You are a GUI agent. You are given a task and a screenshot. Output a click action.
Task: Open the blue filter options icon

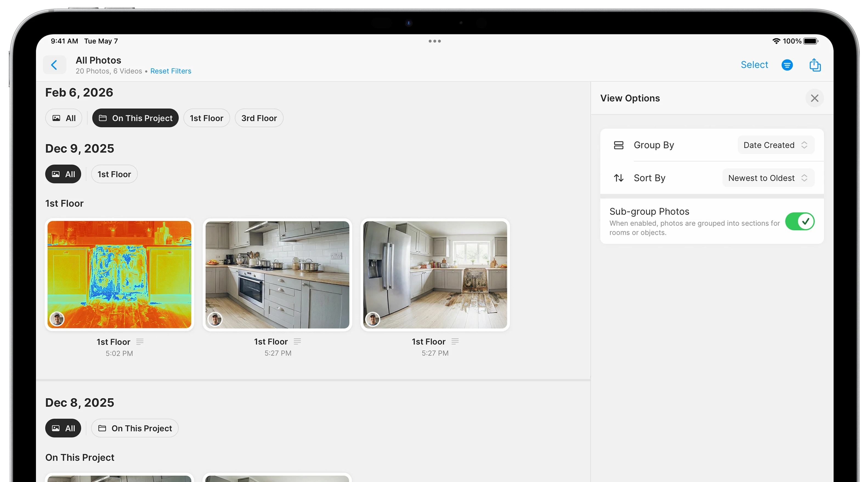787,65
